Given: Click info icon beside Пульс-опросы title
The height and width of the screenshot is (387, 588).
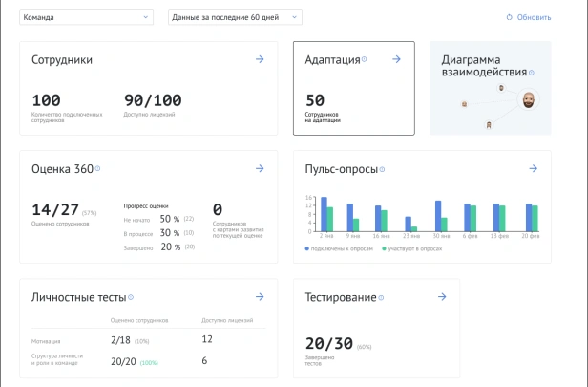Looking at the screenshot, I should coord(382,169).
